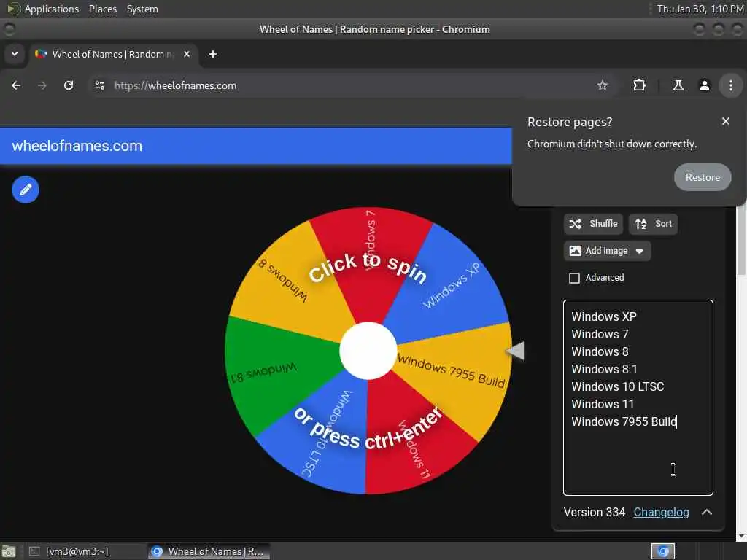The image size is (747, 560).
Task: Open the tab search dropdown
Action: coord(15,54)
